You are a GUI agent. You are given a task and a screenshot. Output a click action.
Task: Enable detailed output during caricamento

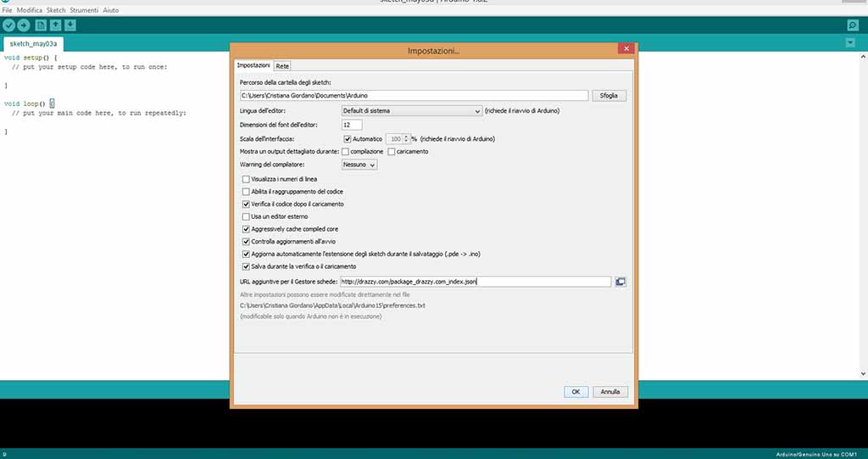coord(392,151)
